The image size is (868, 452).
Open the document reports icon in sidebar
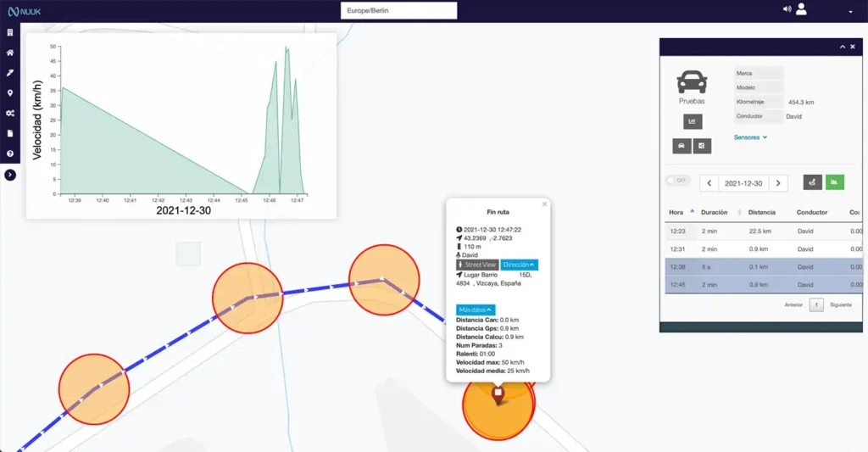tap(10, 134)
